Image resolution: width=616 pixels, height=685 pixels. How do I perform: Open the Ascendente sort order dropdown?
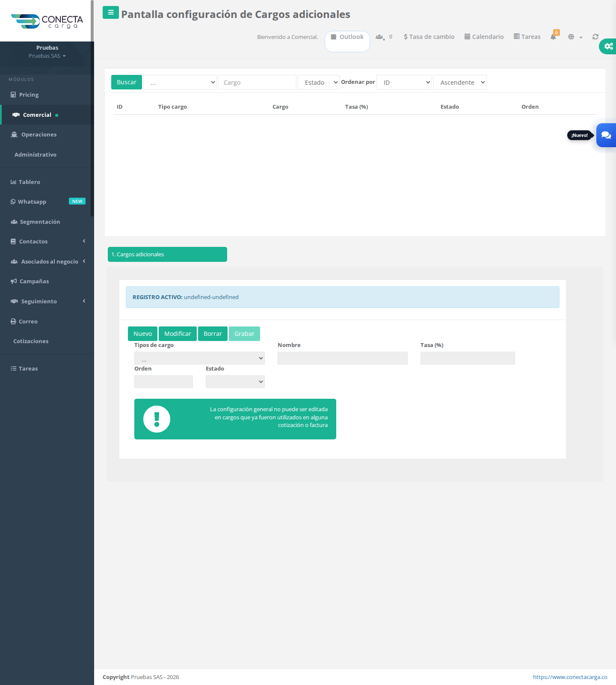(x=460, y=82)
